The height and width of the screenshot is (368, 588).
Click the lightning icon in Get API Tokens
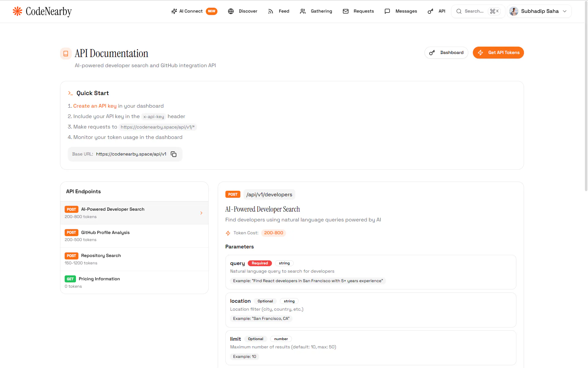coord(481,53)
